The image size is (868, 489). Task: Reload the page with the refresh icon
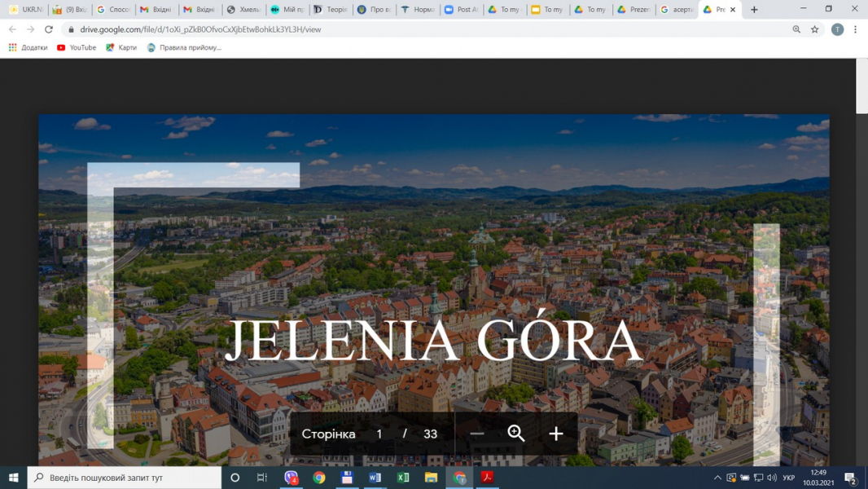point(49,29)
